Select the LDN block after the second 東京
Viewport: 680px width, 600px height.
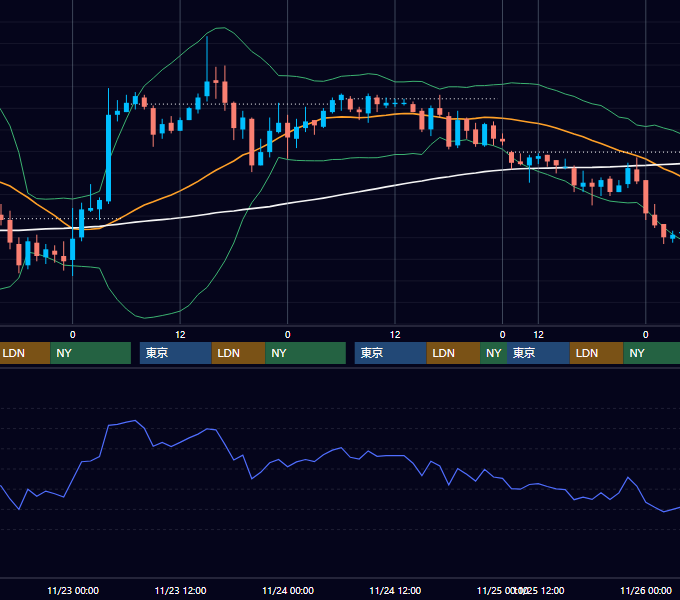[454, 353]
